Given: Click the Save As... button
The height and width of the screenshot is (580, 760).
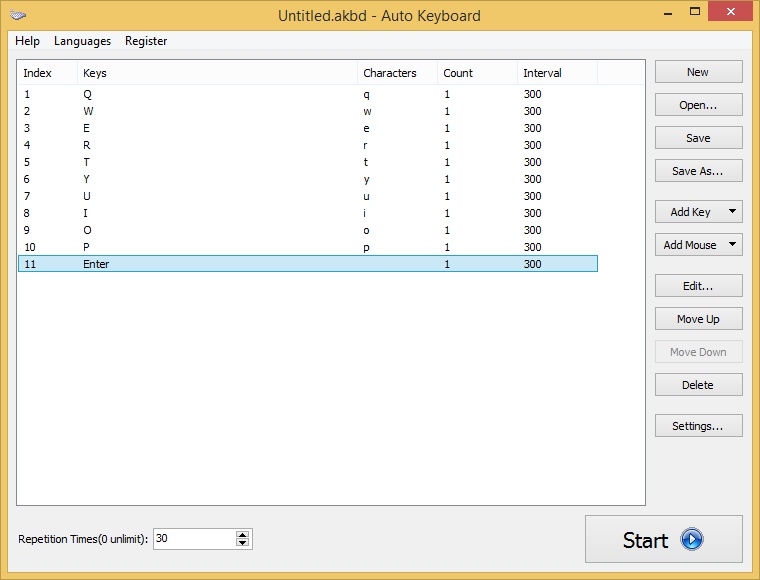Looking at the screenshot, I should point(698,171).
